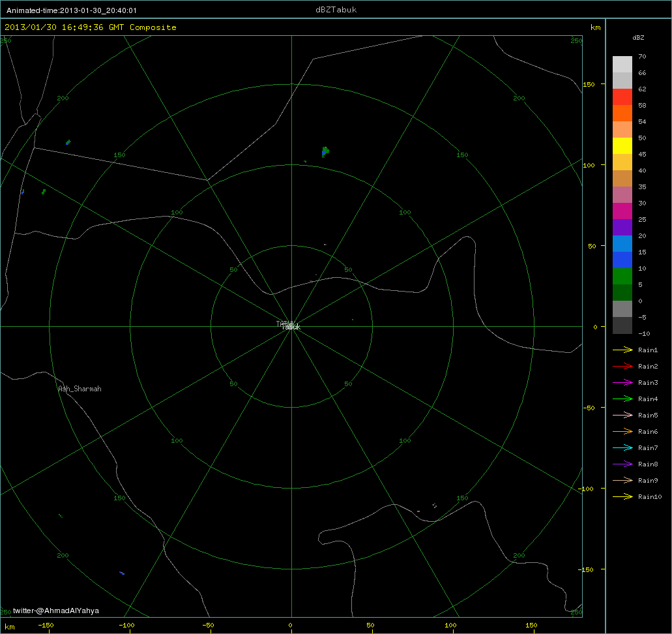Select the 50 dBZ yellow swatch

pyautogui.click(x=622, y=146)
